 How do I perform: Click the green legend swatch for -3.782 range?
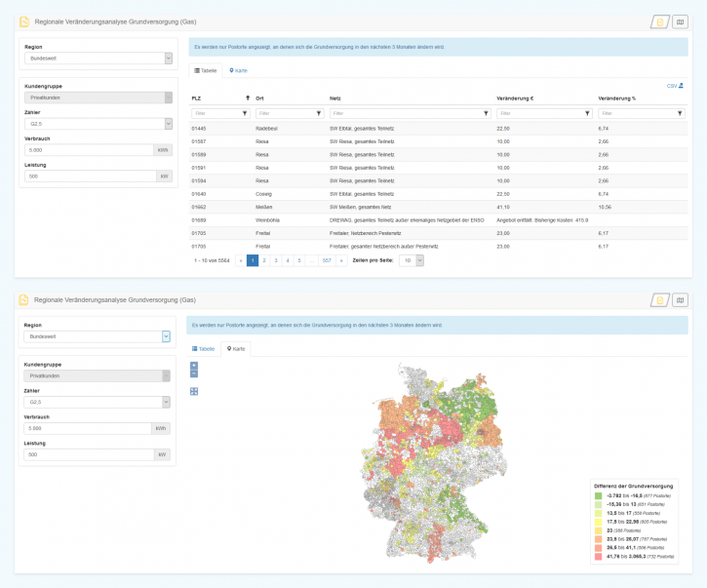[598, 495]
